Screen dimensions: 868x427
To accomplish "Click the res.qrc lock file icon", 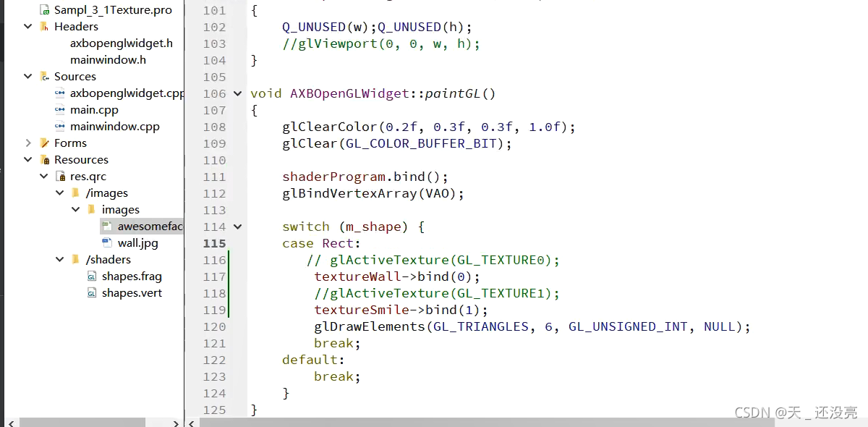I will [61, 177].
